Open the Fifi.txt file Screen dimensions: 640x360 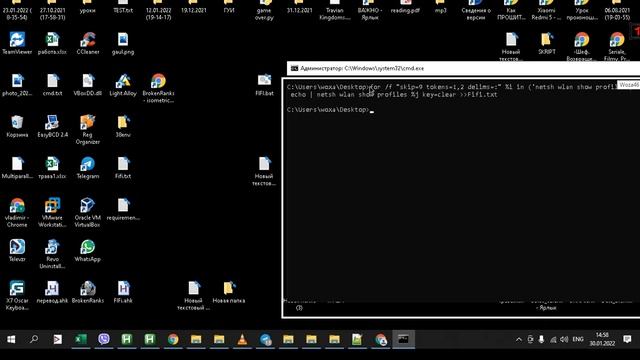[123, 168]
